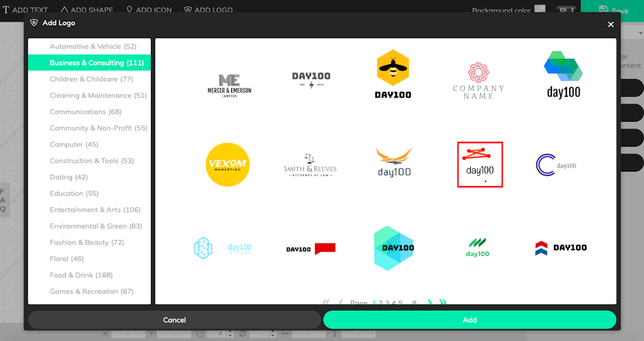Select the orange winged bird day100 logo

[394, 163]
